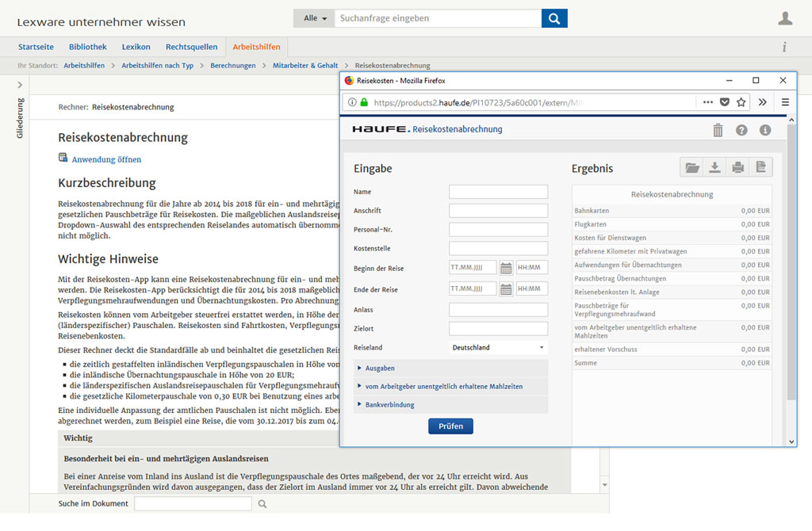Click the Beginn der Reise time field
This screenshot has height=531, width=812.
532,268
